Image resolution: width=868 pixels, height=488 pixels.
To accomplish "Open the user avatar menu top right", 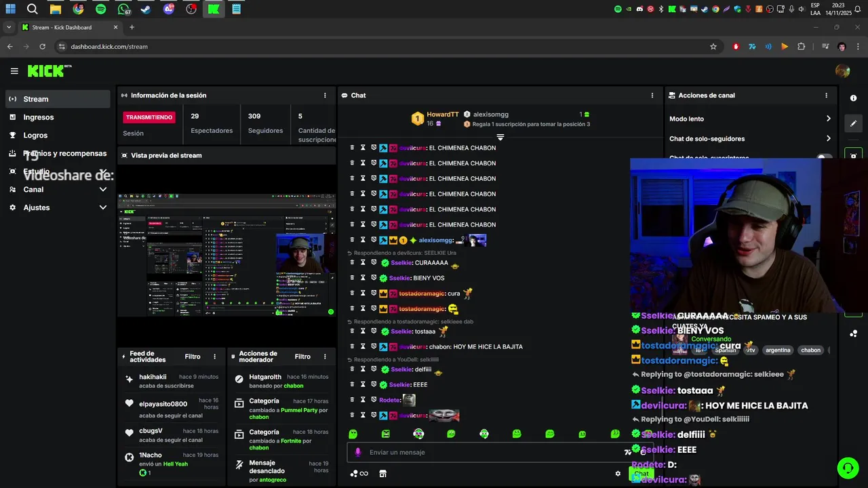I will click(x=843, y=71).
